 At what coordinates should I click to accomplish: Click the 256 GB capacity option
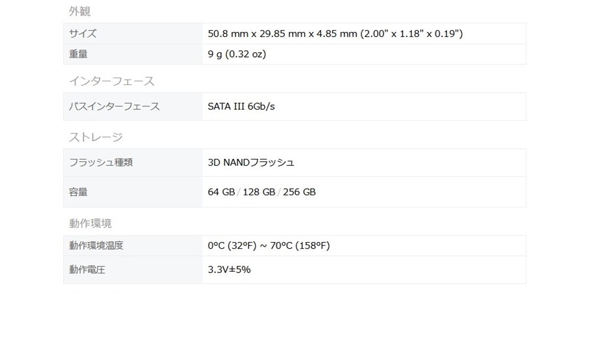coord(299,192)
